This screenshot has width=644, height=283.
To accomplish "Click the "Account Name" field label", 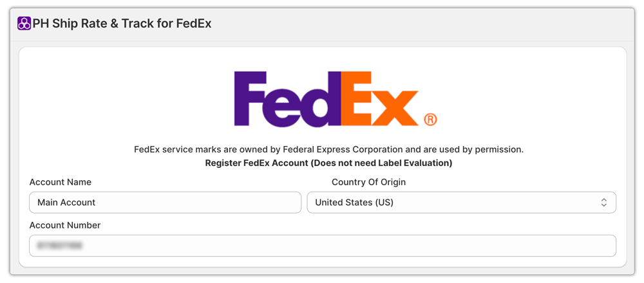I will [x=61, y=182].
